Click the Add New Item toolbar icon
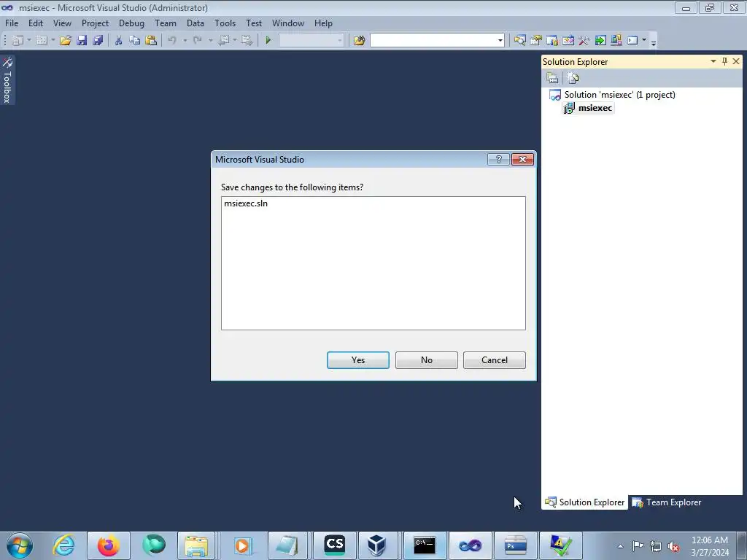The height and width of the screenshot is (560, 747). pos(42,41)
